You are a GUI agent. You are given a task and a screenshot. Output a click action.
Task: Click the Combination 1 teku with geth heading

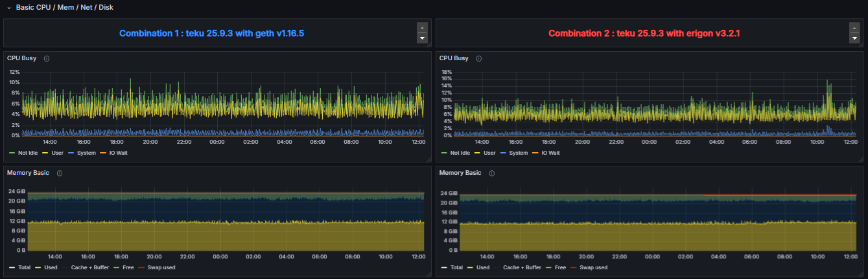tap(212, 33)
